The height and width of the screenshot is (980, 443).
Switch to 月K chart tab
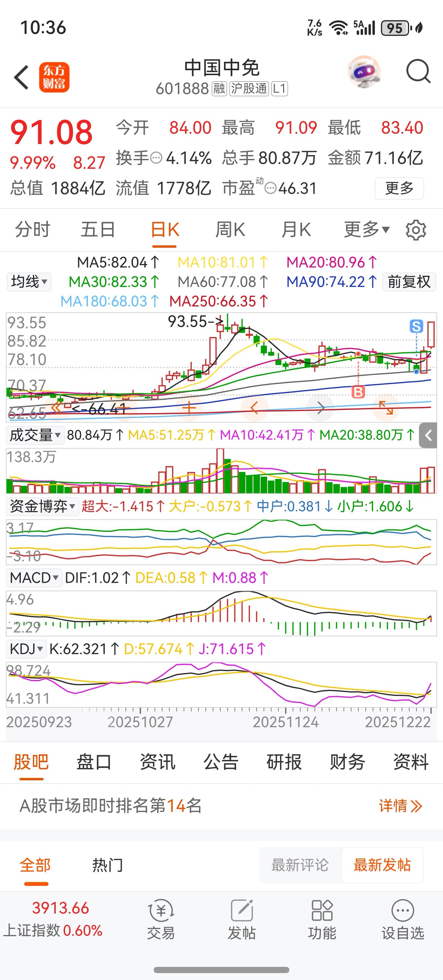click(x=296, y=230)
